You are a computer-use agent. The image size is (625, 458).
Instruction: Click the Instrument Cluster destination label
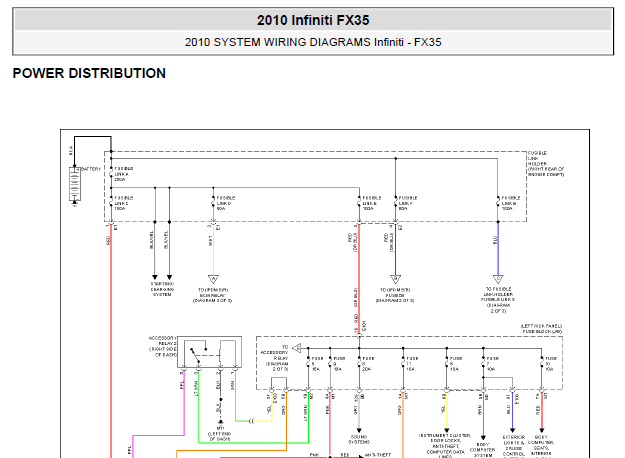coord(445,446)
